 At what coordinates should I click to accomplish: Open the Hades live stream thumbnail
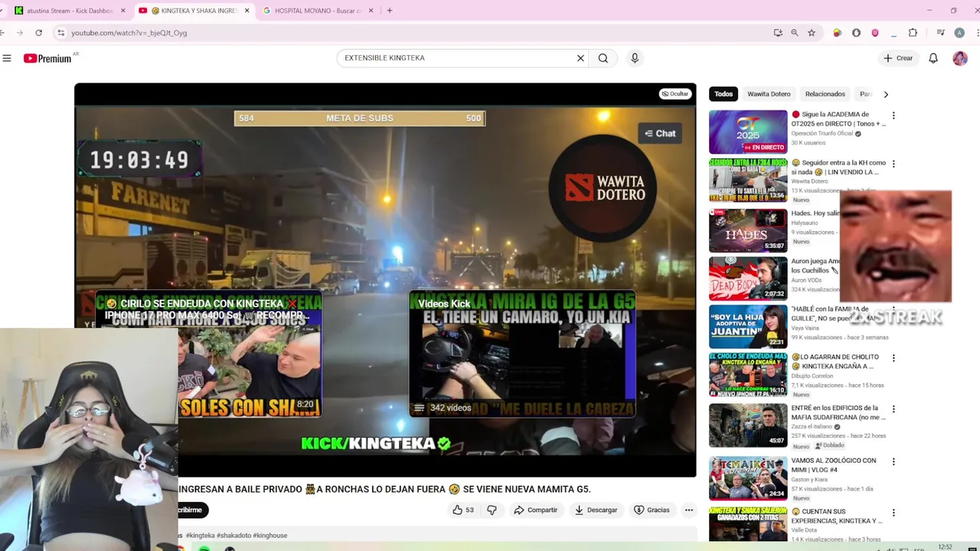coord(748,230)
